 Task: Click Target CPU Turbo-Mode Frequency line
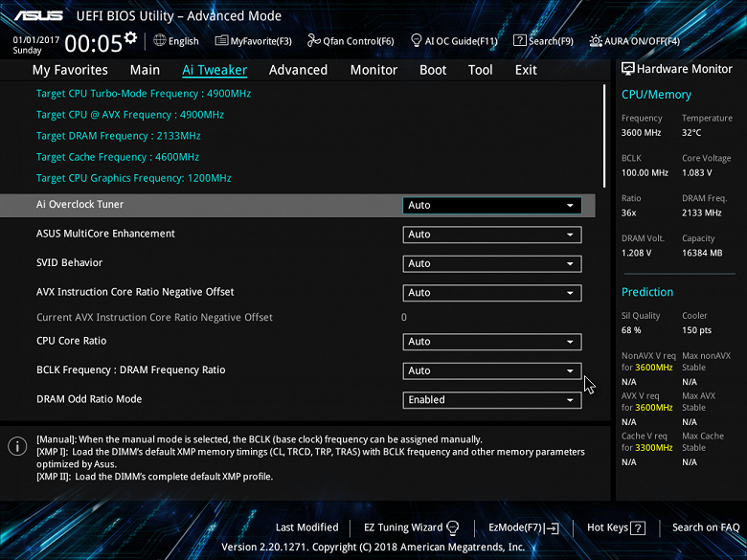[144, 94]
